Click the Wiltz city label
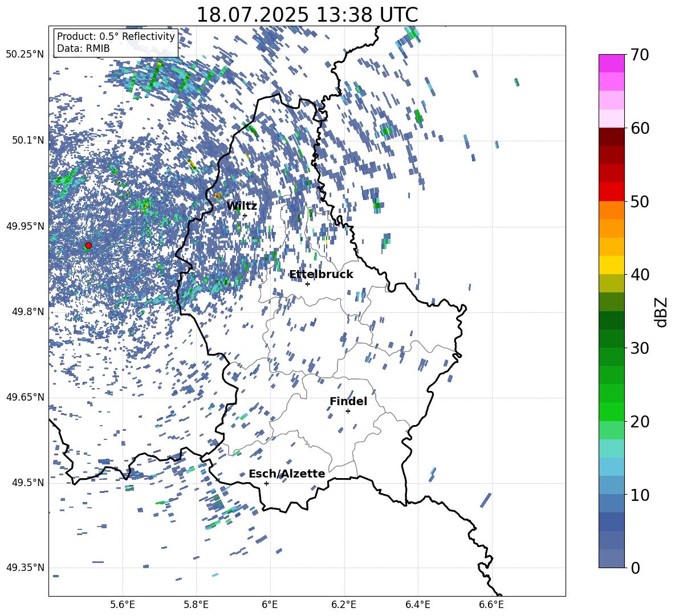Screen dimensions: 675x616 coord(242,206)
